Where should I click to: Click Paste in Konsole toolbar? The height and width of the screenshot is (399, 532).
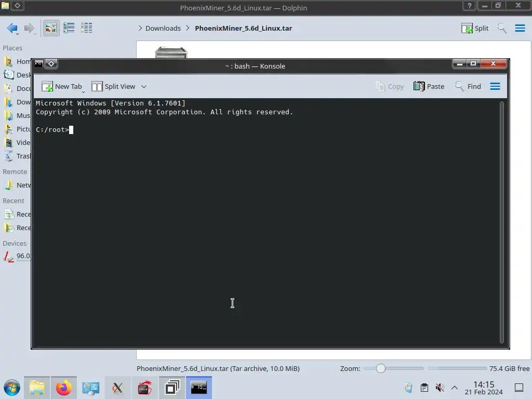pyautogui.click(x=429, y=87)
